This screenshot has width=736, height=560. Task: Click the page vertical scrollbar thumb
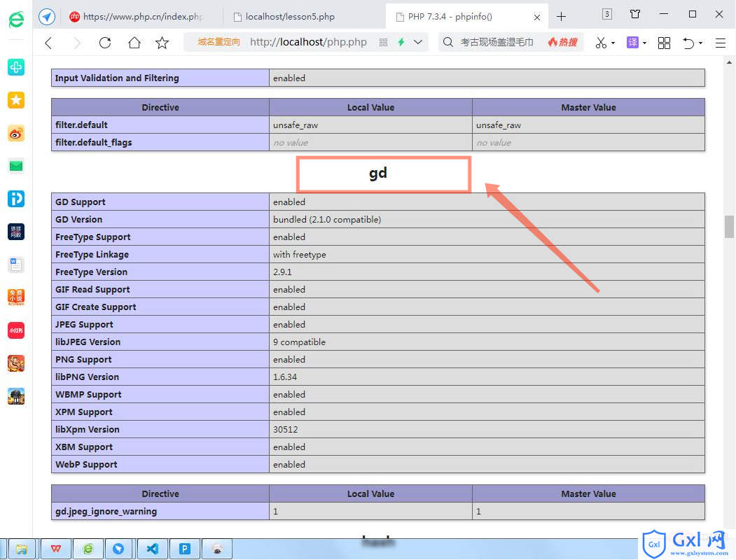[x=729, y=227]
